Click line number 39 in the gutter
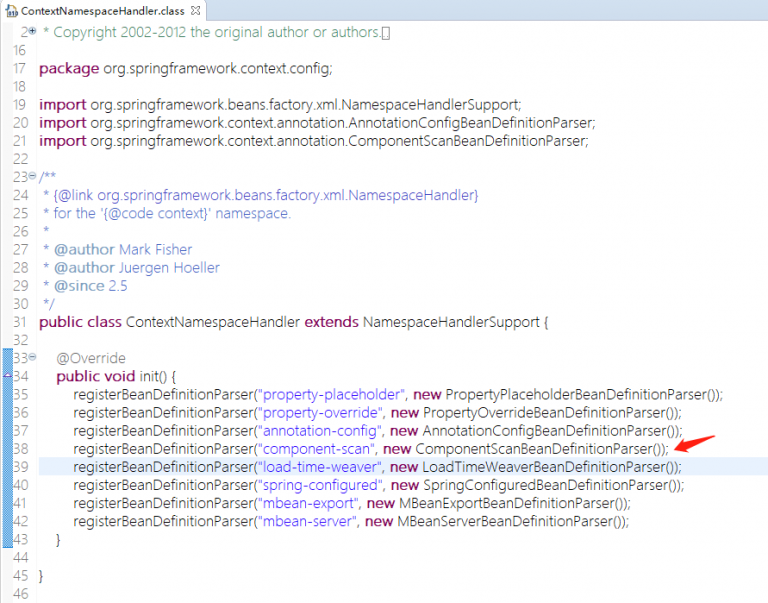This screenshot has width=768, height=603. [x=21, y=467]
